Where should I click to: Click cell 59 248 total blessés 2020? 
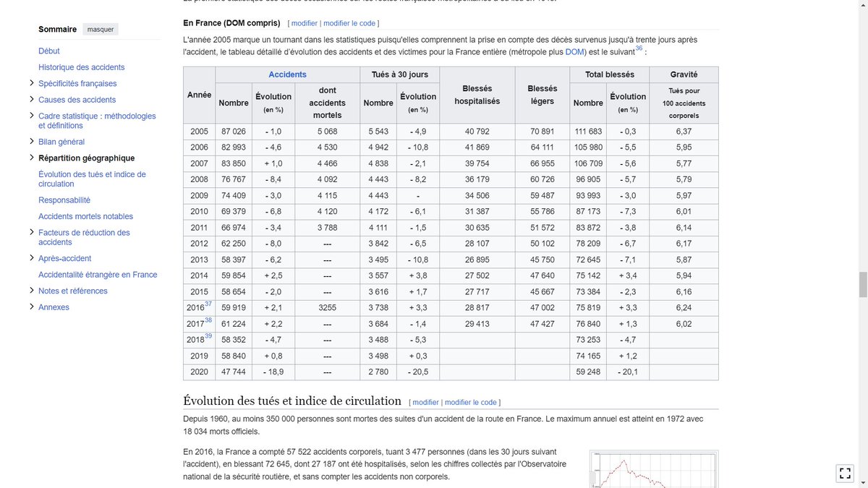point(588,372)
